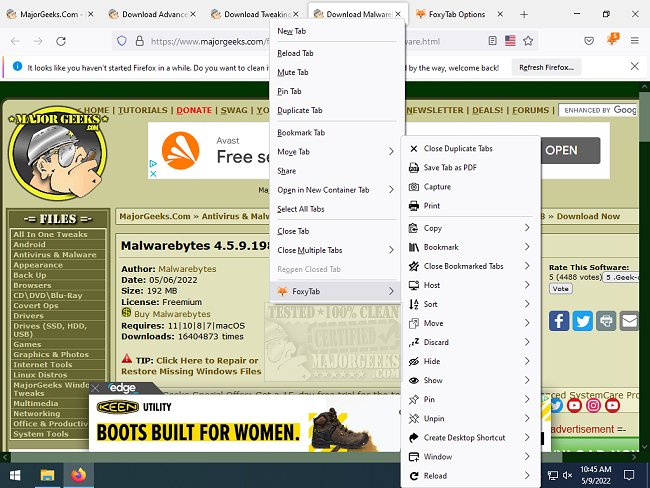Click the Sort A-Z icon
The height and width of the screenshot is (488, 650).
414,304
